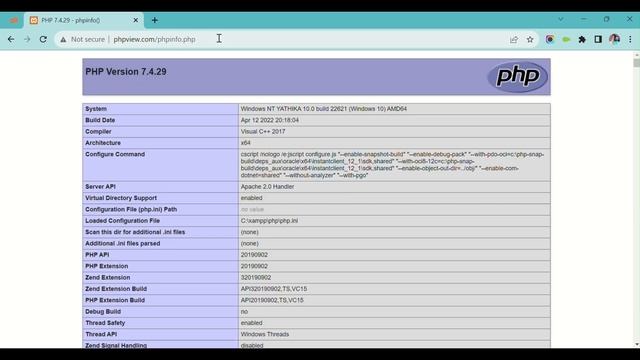
Task: Click the Zend Extension Build label
Action: point(116,289)
